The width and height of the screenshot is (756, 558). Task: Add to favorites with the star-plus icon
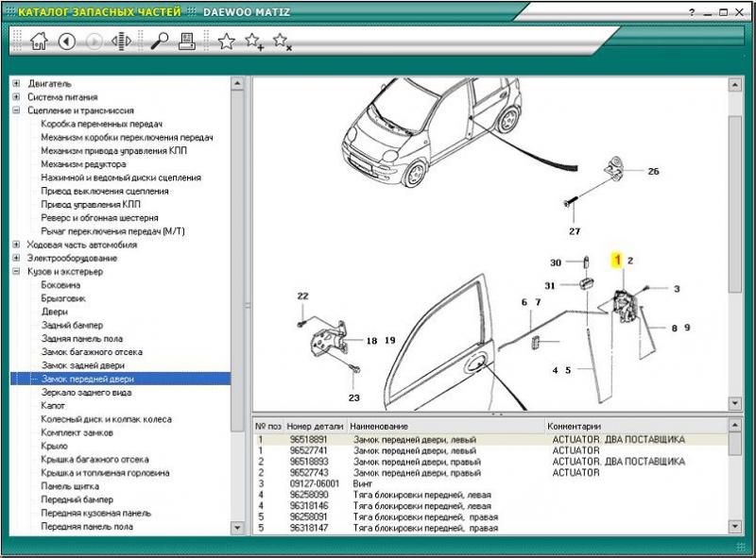254,41
